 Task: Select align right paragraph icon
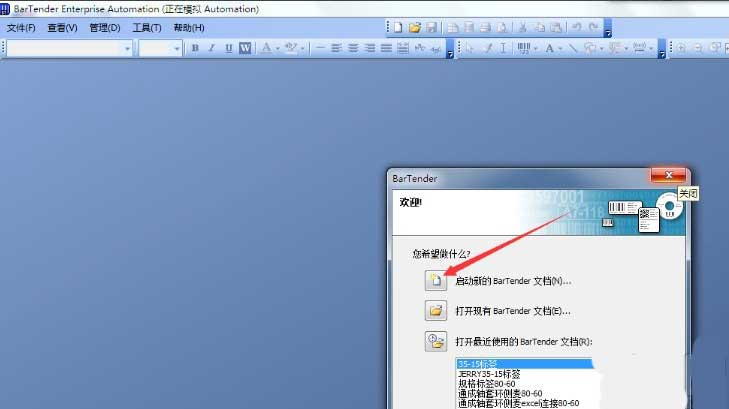(x=370, y=48)
